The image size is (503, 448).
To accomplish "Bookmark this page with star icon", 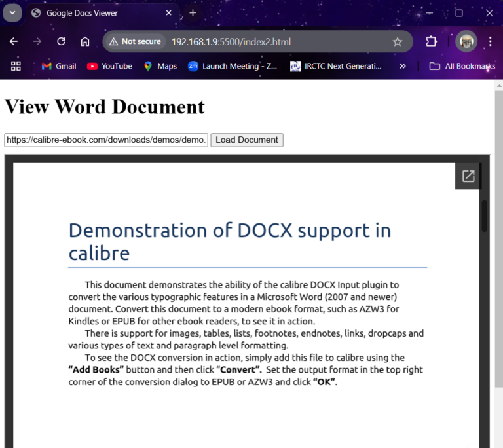I will 398,41.
